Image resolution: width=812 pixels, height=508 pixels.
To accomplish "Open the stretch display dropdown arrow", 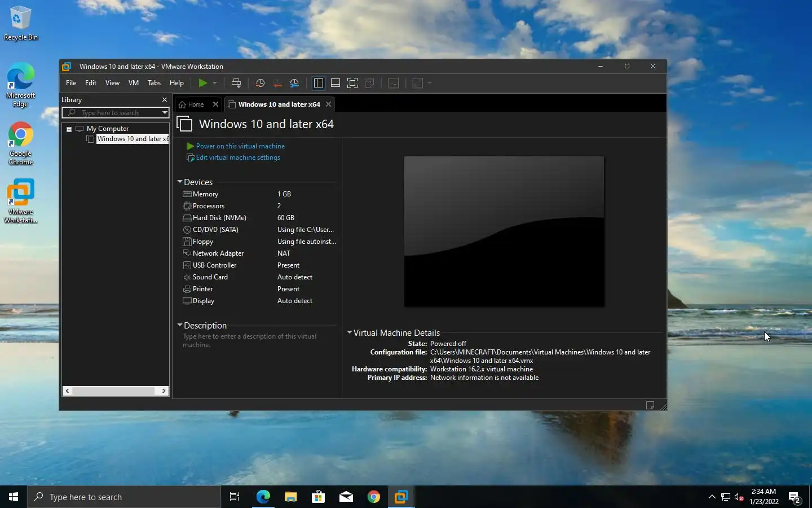I will click(430, 83).
